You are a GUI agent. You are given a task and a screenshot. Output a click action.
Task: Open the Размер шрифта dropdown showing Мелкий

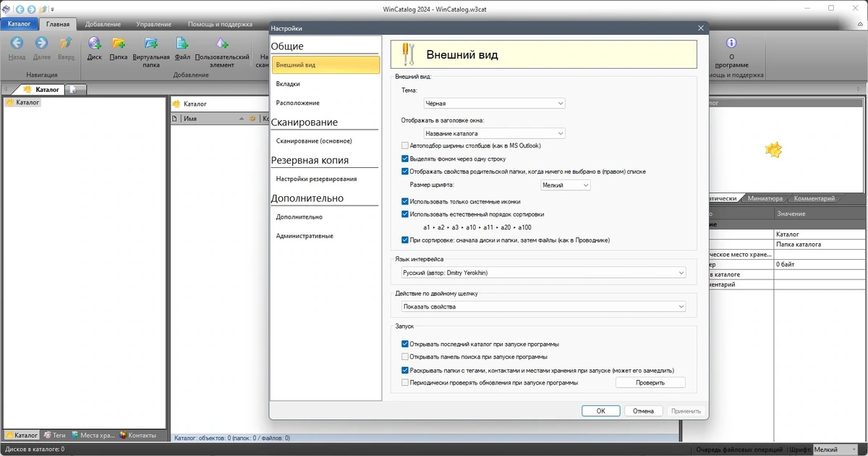[x=566, y=185]
